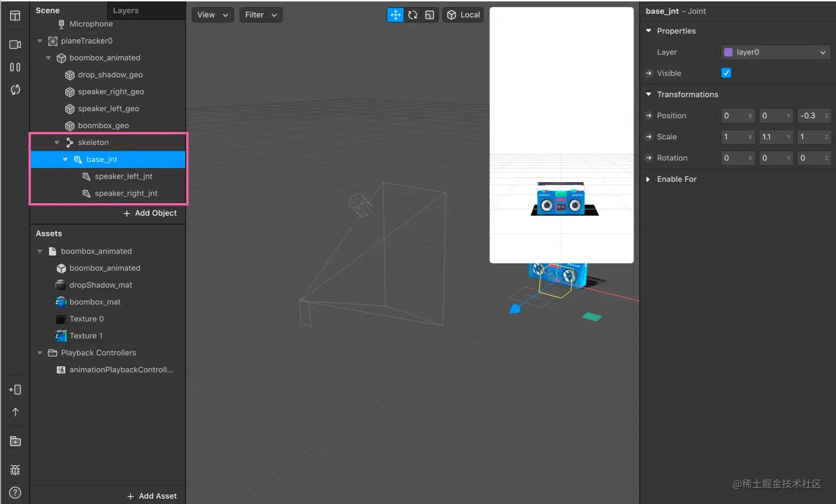Toggle Local coordinate space button
Image resolution: width=836 pixels, height=504 pixels.
pos(463,15)
